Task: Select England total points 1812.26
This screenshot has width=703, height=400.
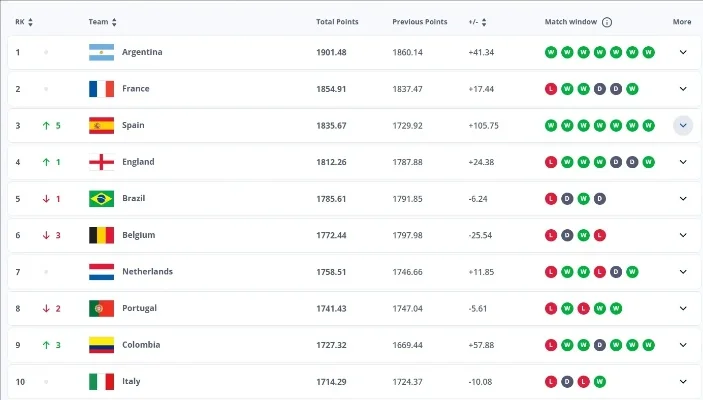Action: 331,162
